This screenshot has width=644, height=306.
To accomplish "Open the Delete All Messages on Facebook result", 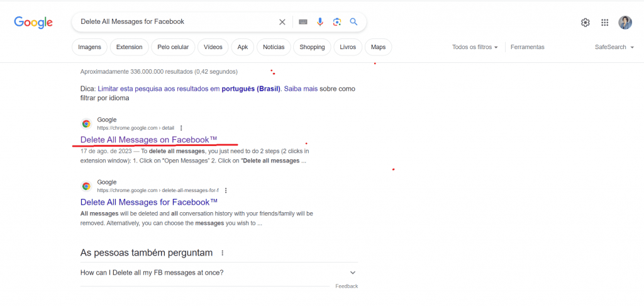I will tap(148, 140).
